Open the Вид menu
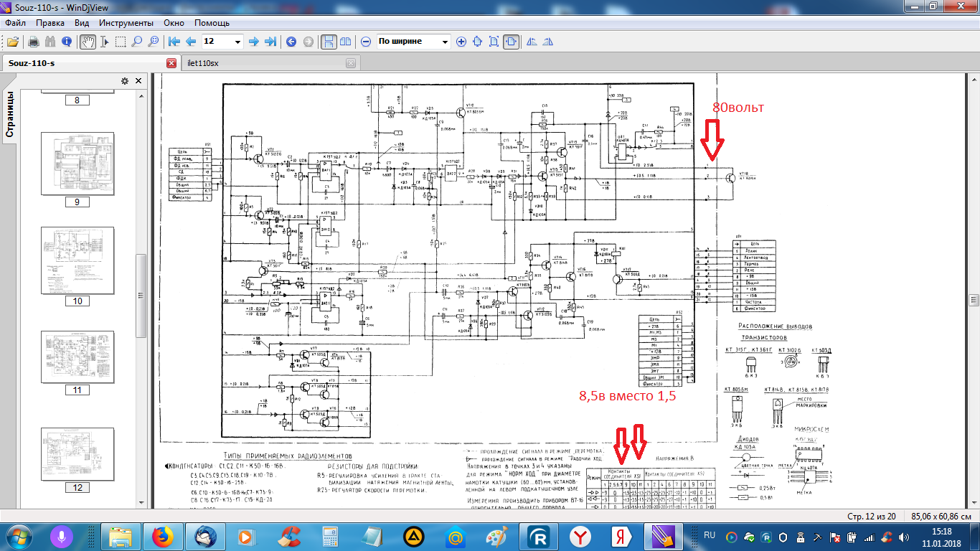 pos(82,23)
